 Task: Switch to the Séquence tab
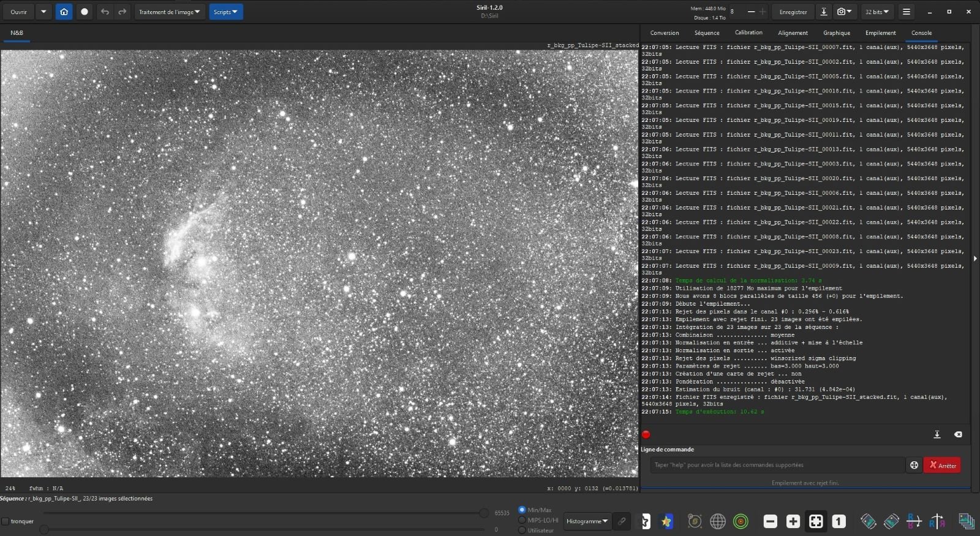[x=707, y=33]
